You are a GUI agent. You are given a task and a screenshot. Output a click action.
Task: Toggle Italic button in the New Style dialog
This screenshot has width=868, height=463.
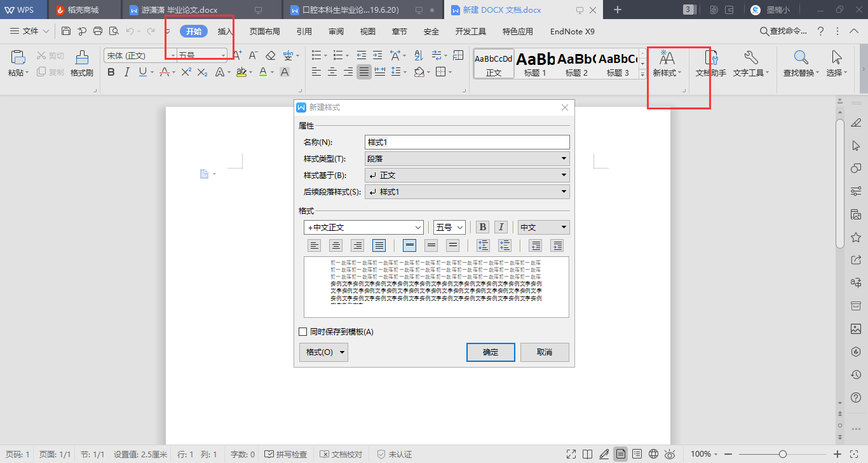coord(501,227)
